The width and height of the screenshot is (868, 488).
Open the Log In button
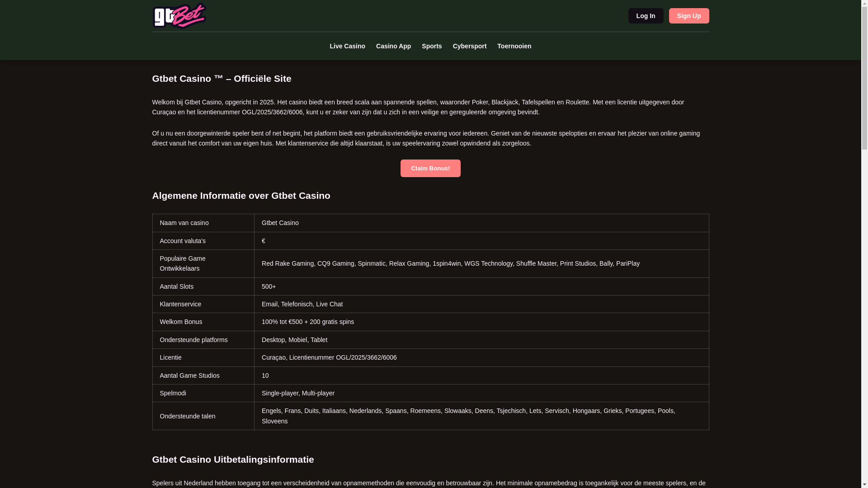pyautogui.click(x=646, y=16)
